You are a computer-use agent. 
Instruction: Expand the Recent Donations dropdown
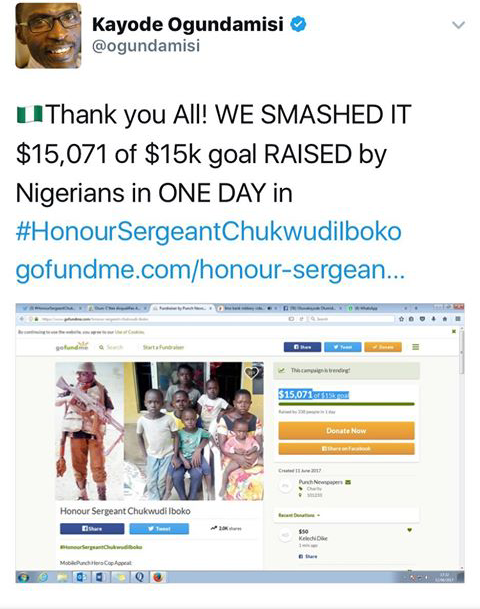point(299,515)
